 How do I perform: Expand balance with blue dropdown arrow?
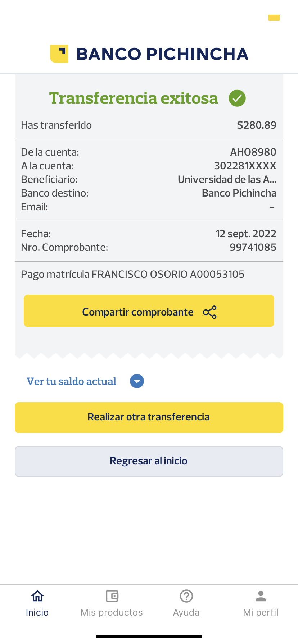(137, 381)
